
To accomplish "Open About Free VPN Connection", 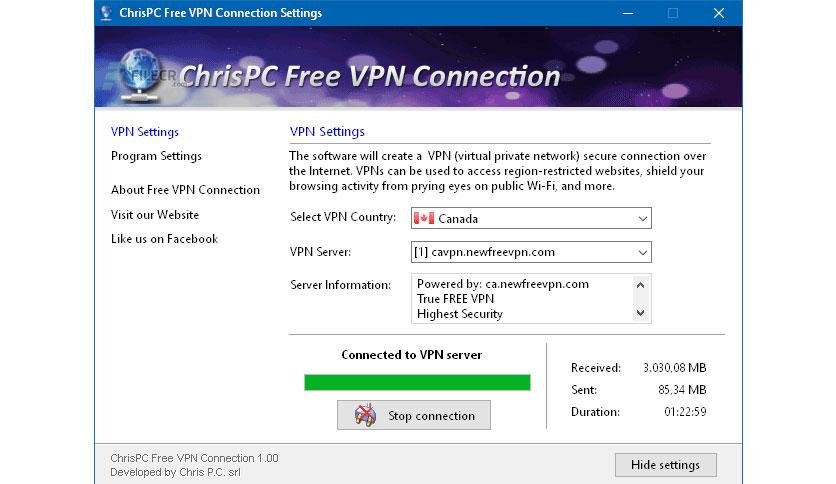I will point(185,190).
